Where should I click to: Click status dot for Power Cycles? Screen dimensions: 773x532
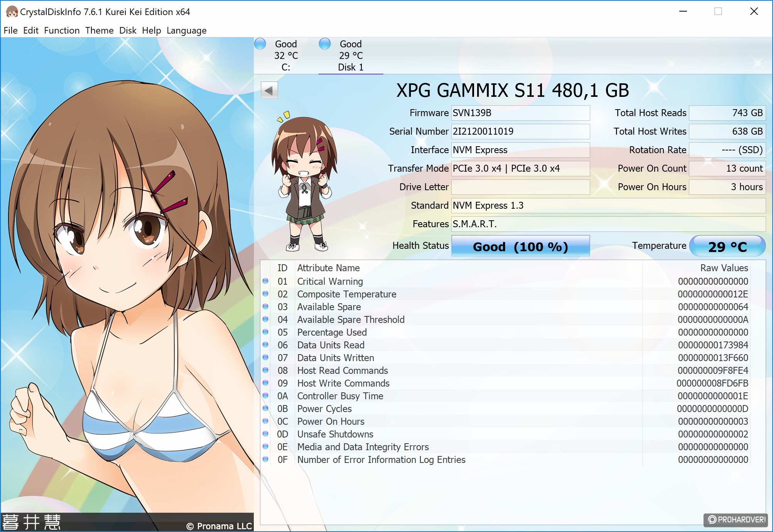click(265, 409)
